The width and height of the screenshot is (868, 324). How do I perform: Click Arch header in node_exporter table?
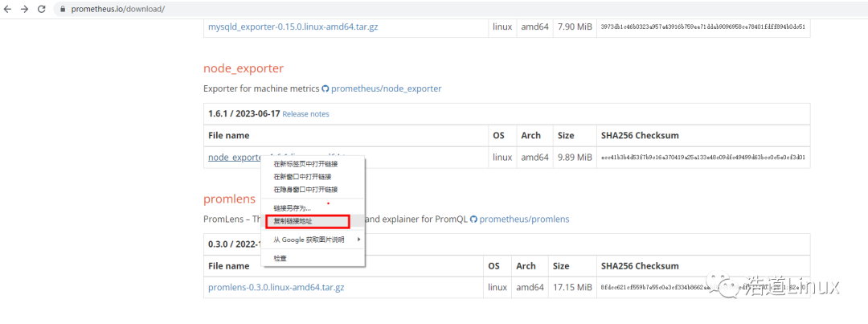tap(531, 136)
